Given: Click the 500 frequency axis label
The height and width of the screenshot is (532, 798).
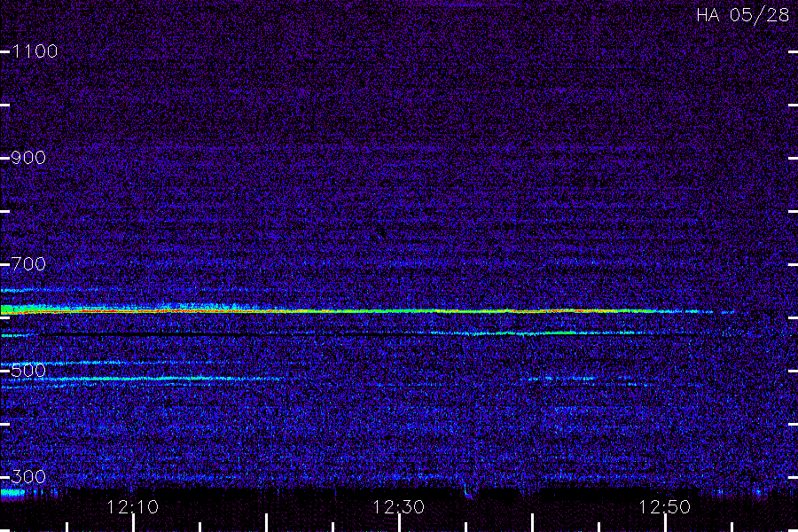Looking at the screenshot, I should [28, 371].
